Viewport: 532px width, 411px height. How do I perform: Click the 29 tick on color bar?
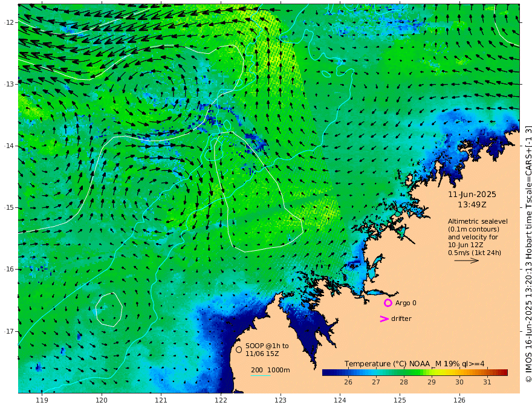tap(431, 382)
